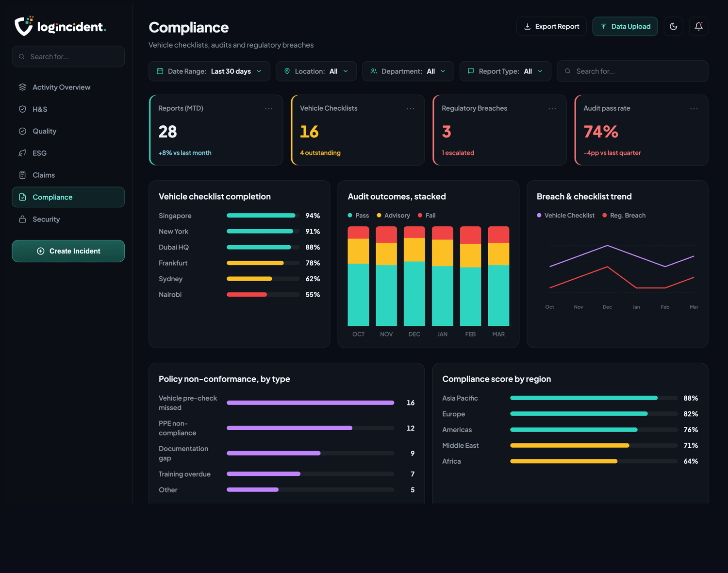Expand the Location filter dropdown
728x573 pixels.
coord(316,71)
